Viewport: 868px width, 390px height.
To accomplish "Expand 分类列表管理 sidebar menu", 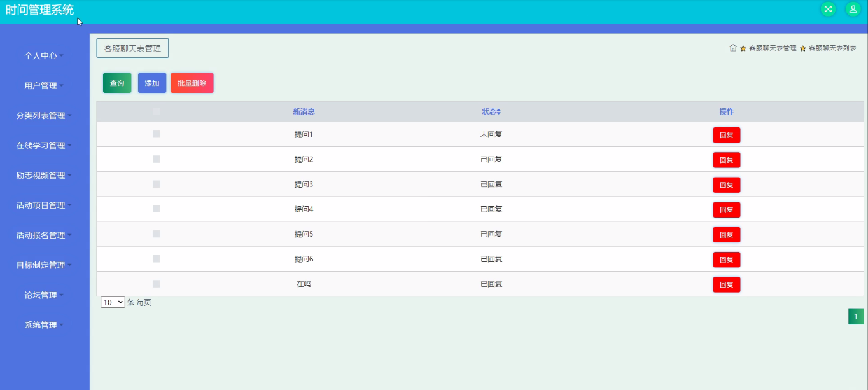I will (x=45, y=116).
